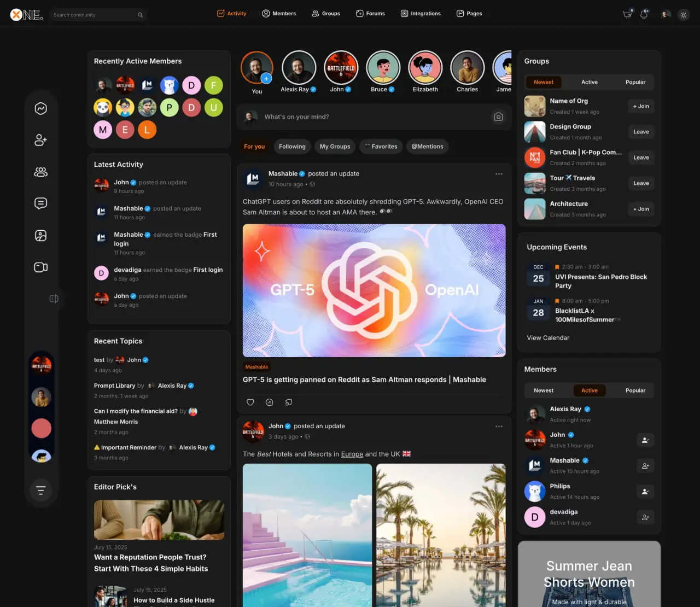Select the red circle in sidebar dock
The height and width of the screenshot is (607, 700).
click(41, 428)
